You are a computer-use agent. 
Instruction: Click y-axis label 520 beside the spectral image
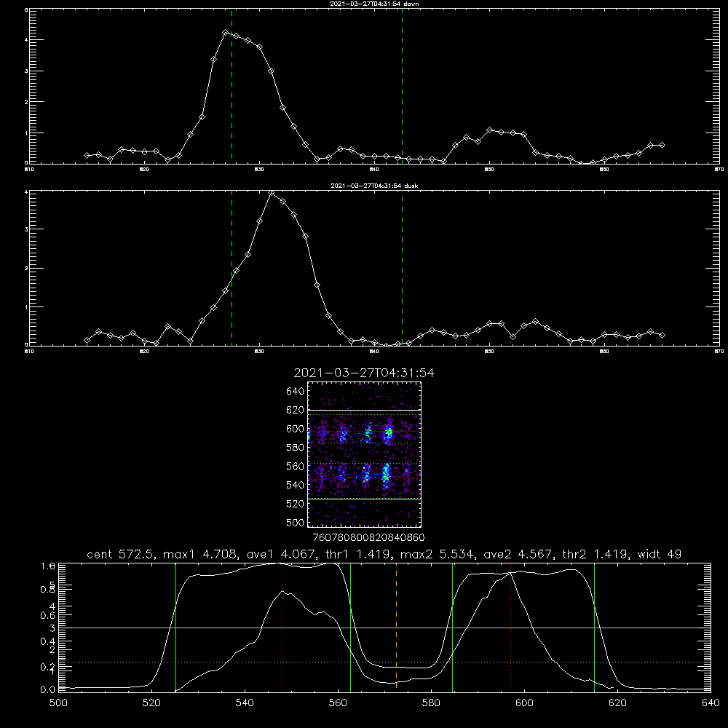click(295, 504)
